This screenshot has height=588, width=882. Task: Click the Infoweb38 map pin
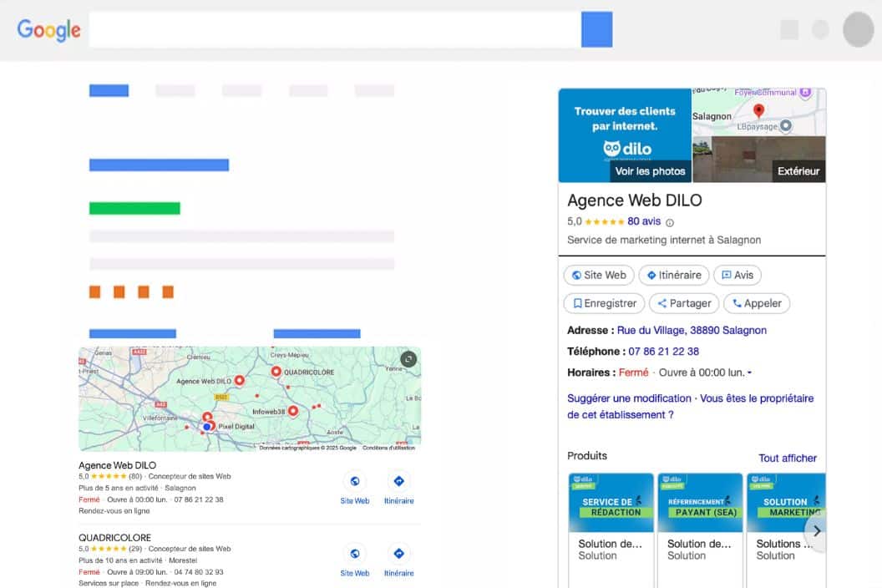click(x=293, y=411)
